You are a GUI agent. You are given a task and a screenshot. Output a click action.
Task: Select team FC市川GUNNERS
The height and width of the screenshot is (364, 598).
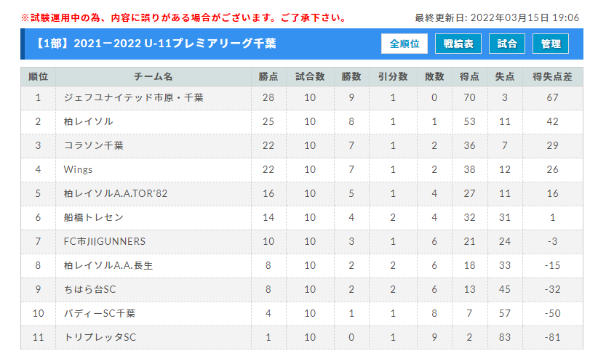coord(105,241)
